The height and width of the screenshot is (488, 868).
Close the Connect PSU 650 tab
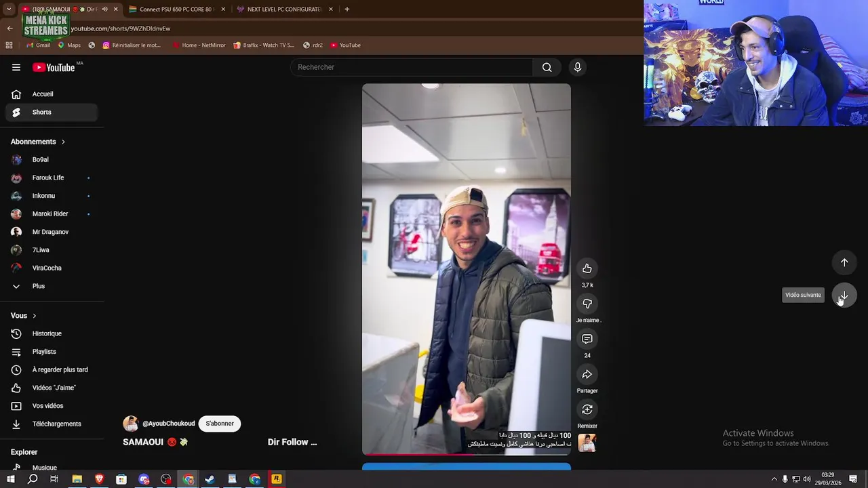pyautogui.click(x=223, y=9)
